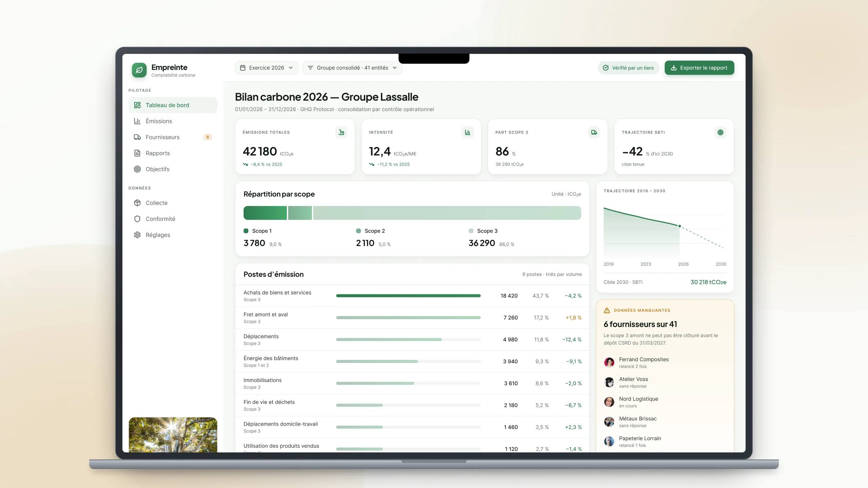Expand the Groupe consolidé · 41 entités selector

352,68
